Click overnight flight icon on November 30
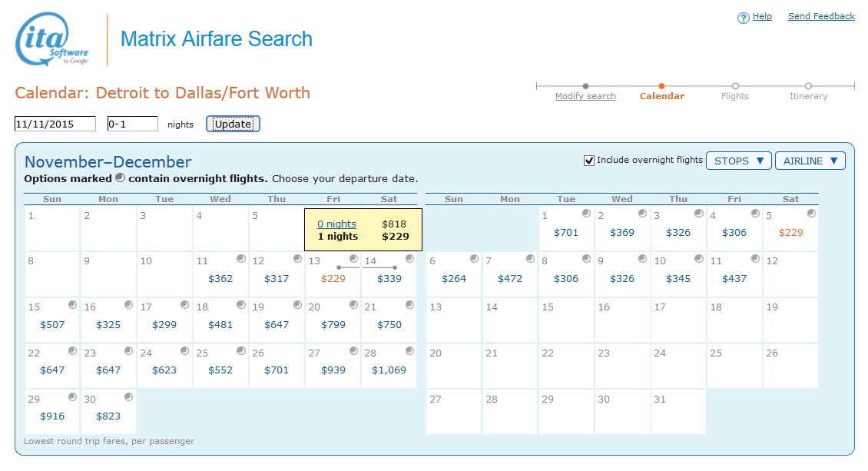The height and width of the screenshot is (471, 868). click(128, 397)
